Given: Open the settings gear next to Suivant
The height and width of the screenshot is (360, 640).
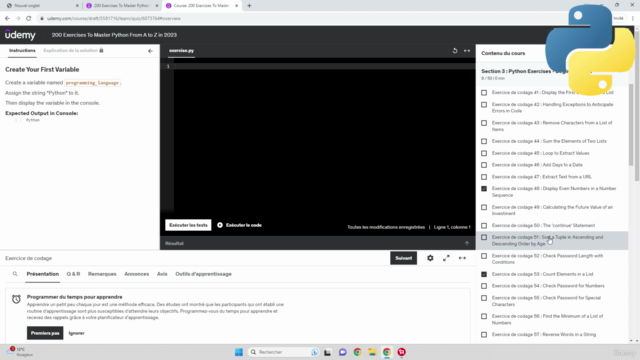Looking at the screenshot, I should point(430,258).
